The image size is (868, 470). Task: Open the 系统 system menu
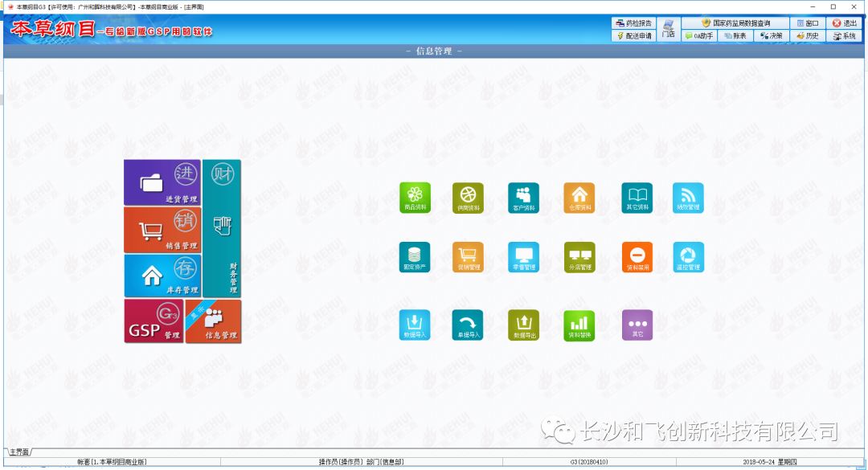tap(844, 35)
